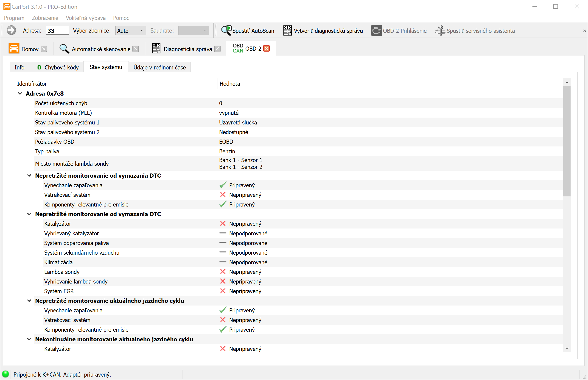Close the OBD-2 tab

[x=267, y=48]
